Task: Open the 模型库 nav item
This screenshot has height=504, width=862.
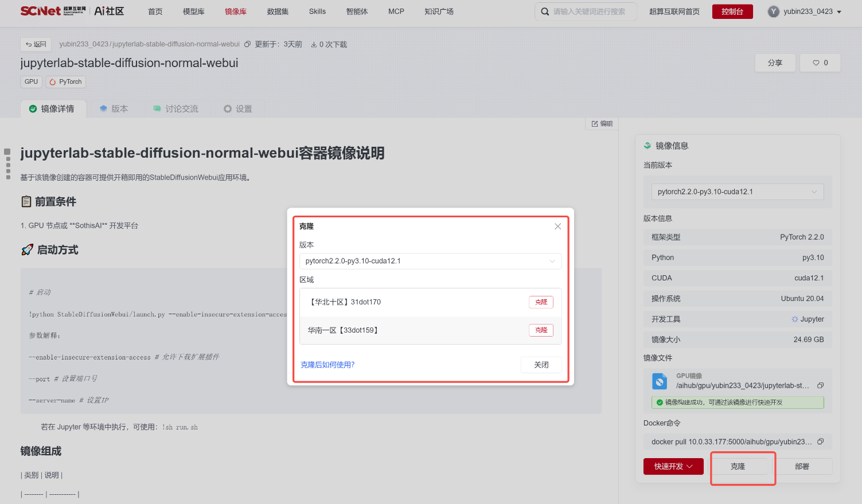Action: tap(193, 11)
